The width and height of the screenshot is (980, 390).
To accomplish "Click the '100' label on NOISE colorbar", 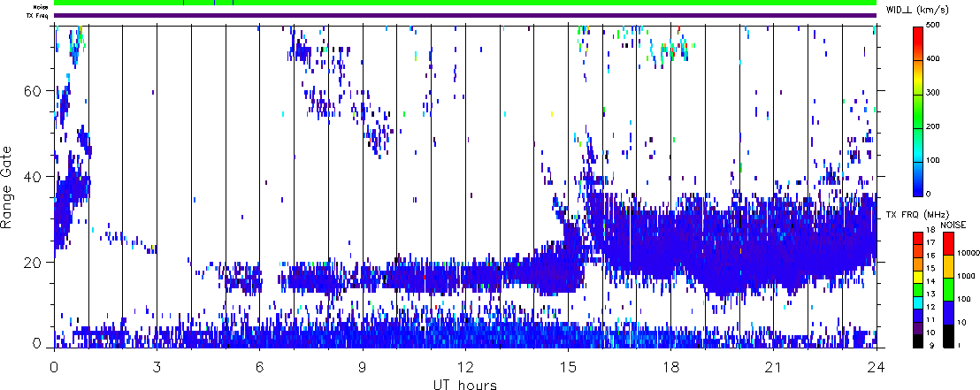I will point(964,300).
